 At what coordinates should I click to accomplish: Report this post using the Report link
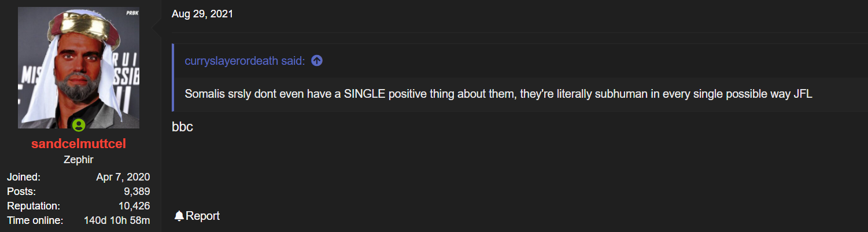[197, 216]
